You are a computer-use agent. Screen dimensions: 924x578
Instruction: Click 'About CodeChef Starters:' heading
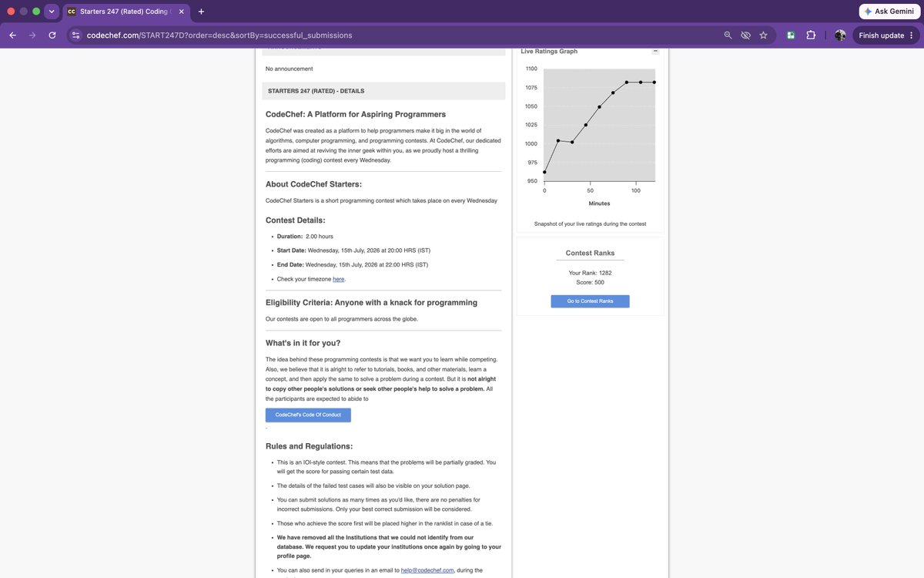[313, 183]
